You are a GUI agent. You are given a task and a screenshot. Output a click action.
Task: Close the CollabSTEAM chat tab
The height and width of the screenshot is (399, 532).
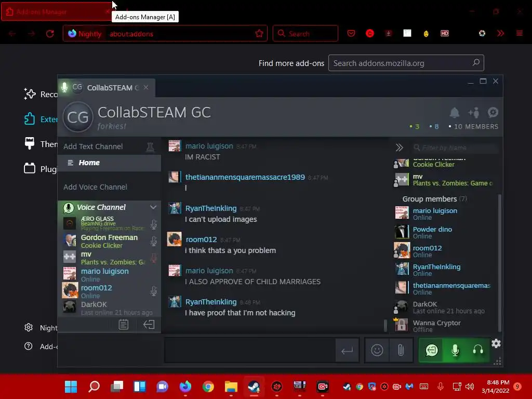point(146,87)
